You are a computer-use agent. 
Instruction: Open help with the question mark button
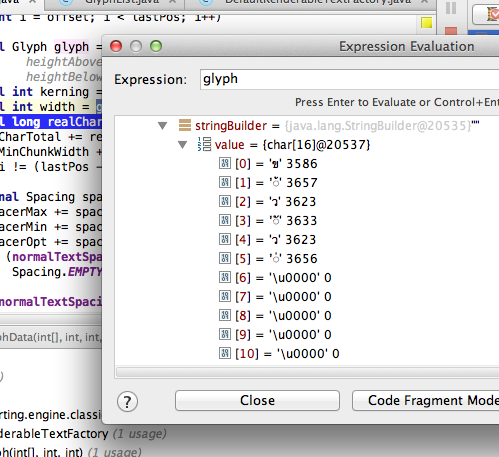[127, 402]
